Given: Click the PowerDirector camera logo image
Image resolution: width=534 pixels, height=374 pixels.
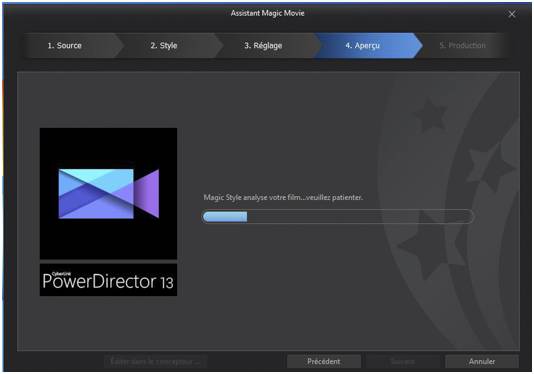Looking at the screenshot, I should (x=108, y=193).
